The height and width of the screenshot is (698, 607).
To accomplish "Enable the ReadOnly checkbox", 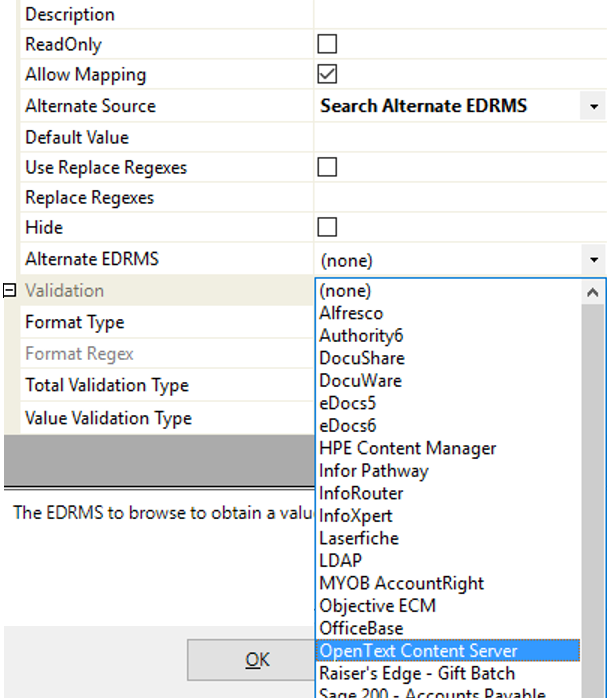I will coord(327,44).
